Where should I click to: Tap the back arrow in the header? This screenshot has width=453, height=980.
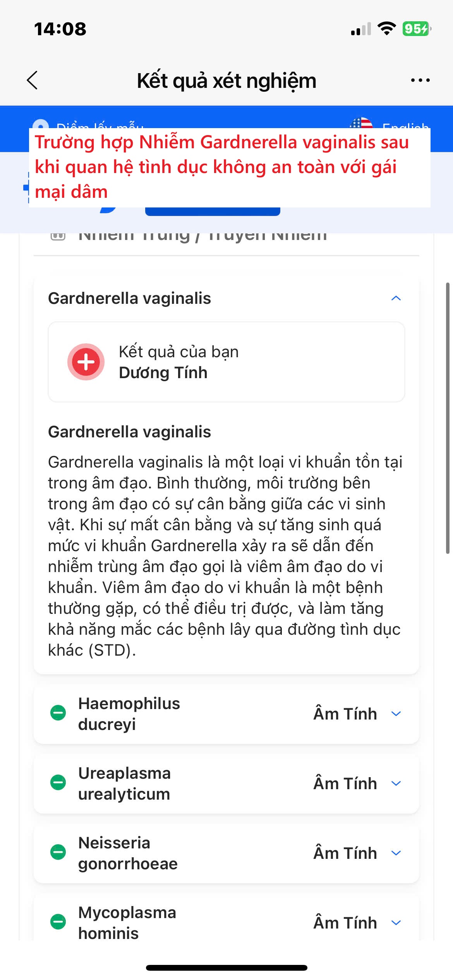coord(33,81)
